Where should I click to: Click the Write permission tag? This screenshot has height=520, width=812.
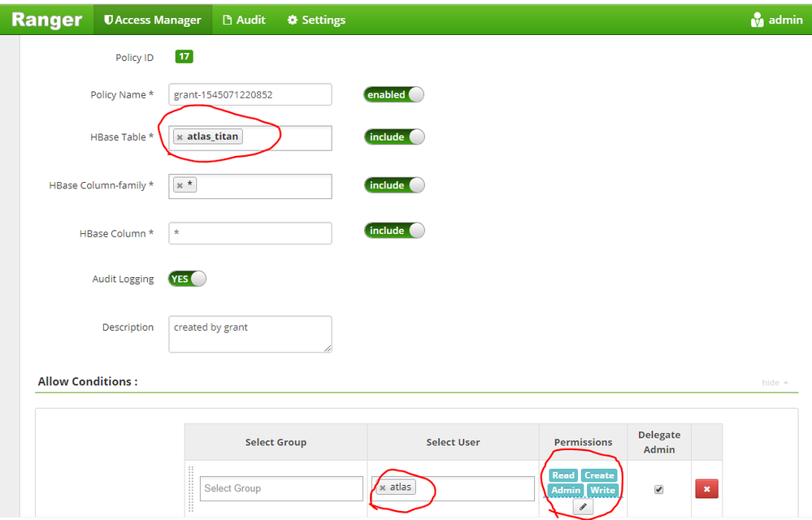602,490
